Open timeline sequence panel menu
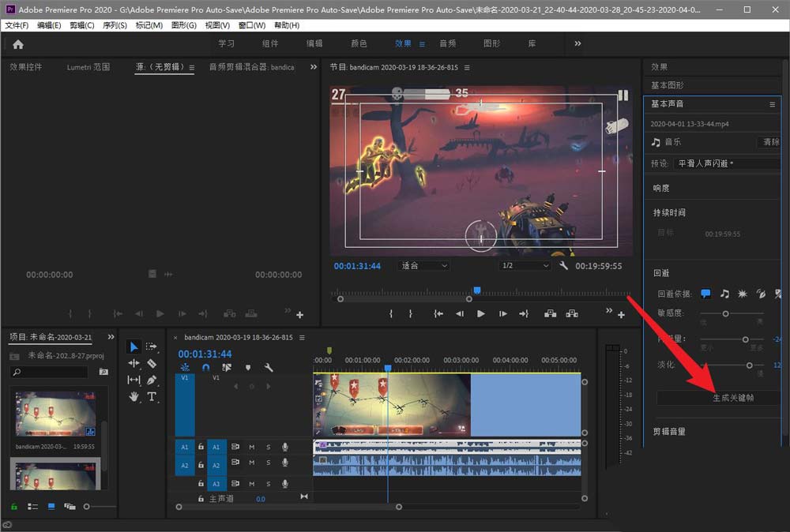 pos(302,338)
